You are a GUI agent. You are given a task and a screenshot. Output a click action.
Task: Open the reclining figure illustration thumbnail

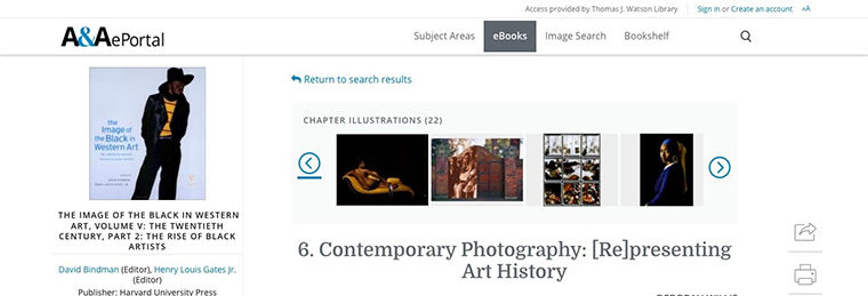tap(382, 170)
